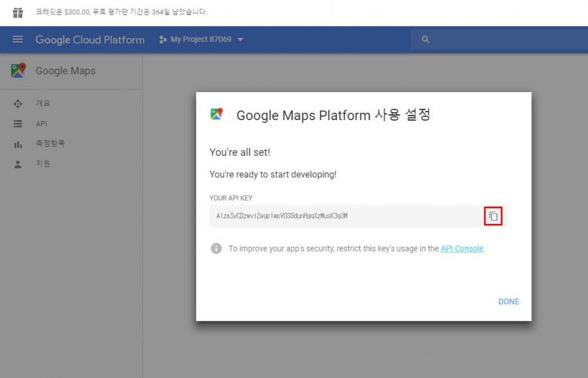This screenshot has height=378, width=588.
Task: Click the gift icon in the credit banner
Action: (x=18, y=12)
